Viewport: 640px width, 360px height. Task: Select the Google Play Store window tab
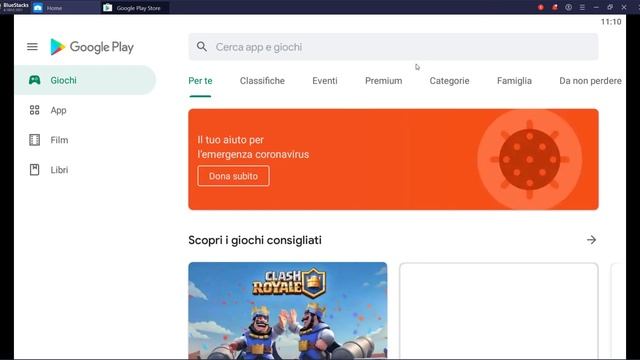pyautogui.click(x=135, y=8)
